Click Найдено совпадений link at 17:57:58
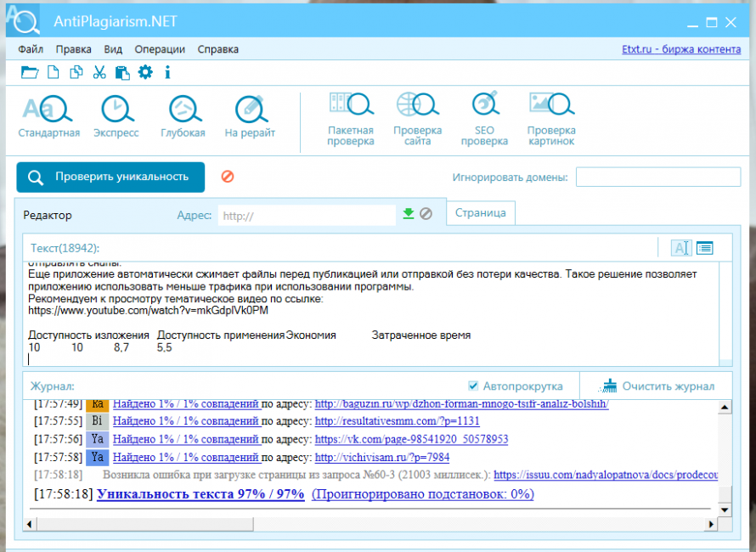Viewport: 756px width, 552px height. click(187, 457)
